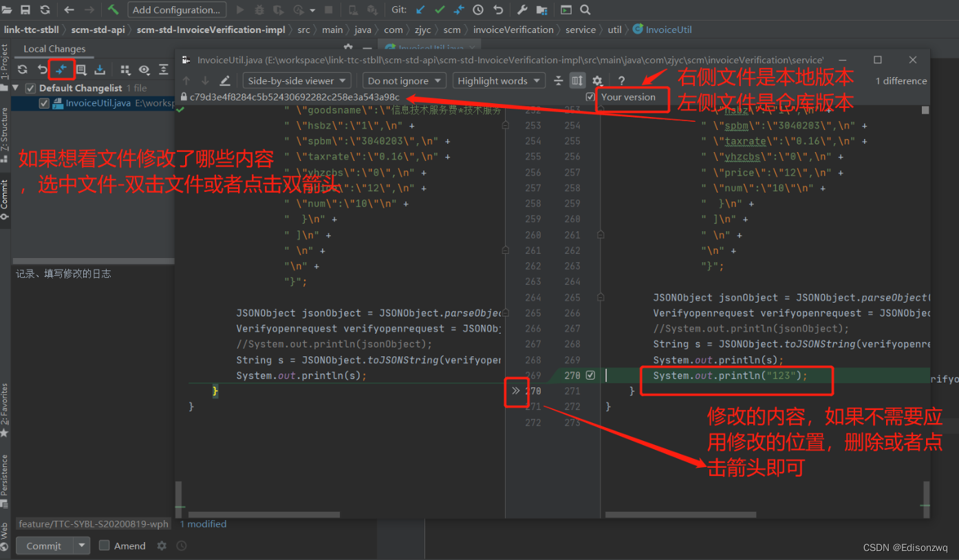The image size is (959, 560).
Task: Go to next difference down arrow
Action: (205, 80)
